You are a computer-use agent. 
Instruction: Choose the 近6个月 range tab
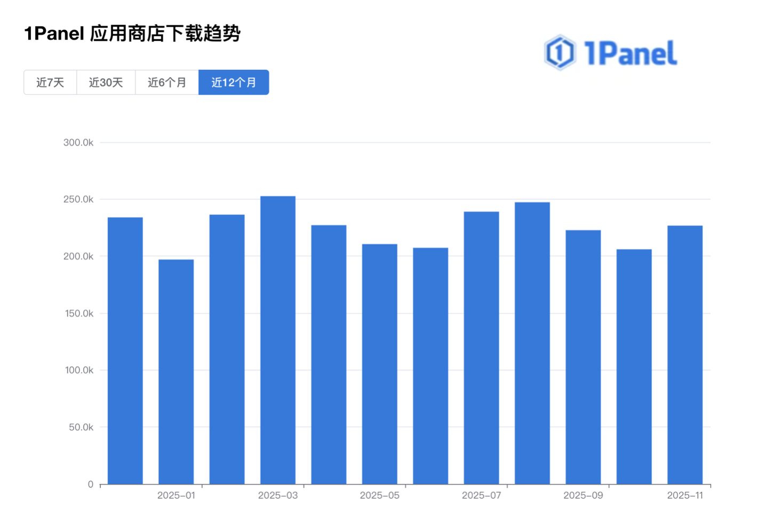(x=167, y=83)
